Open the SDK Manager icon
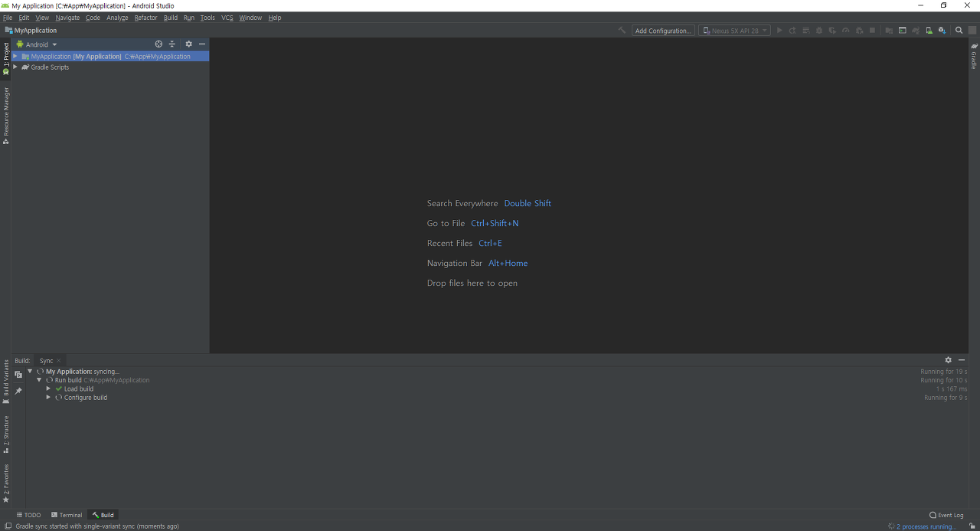Image resolution: width=980 pixels, height=531 pixels. coord(942,31)
